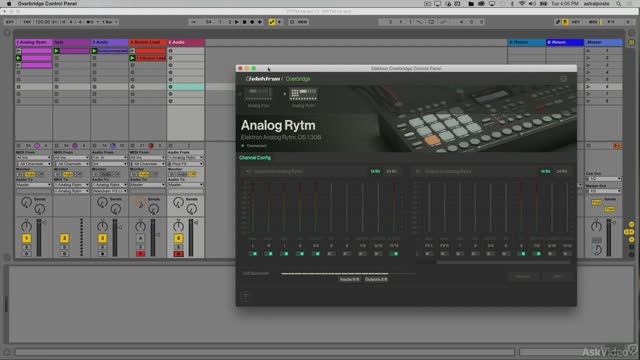This screenshot has height=360, width=640.
Task: Select the B Return track header
Action: 564,42
